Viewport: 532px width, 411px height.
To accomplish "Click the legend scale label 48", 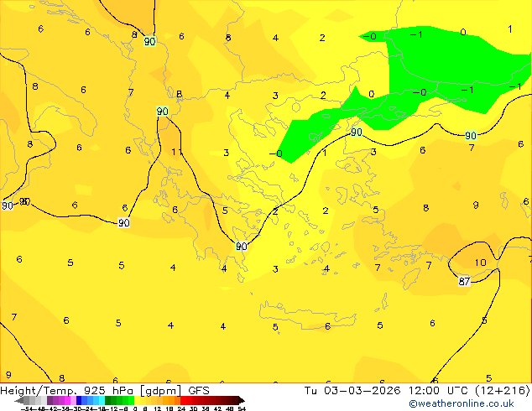I will (x=230, y=408).
